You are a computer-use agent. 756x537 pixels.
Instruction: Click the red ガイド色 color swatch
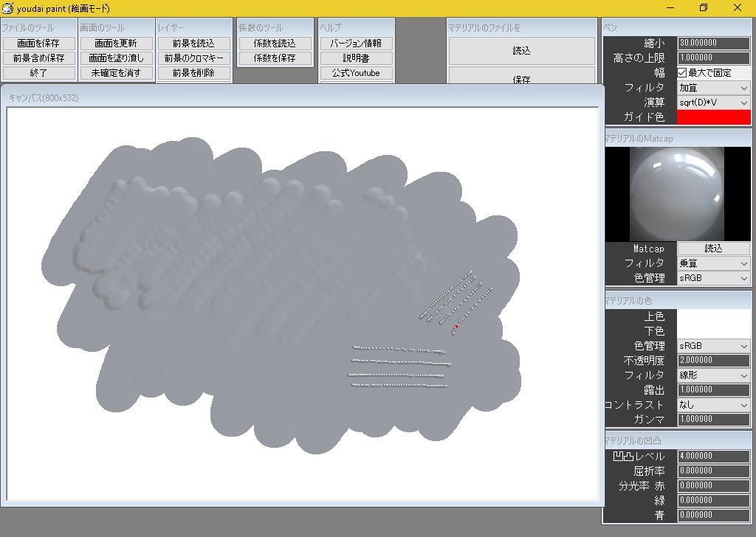click(713, 117)
